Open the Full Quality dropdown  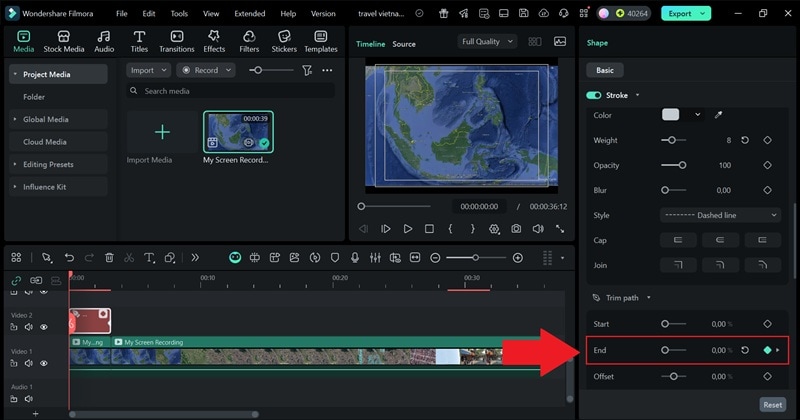point(487,42)
